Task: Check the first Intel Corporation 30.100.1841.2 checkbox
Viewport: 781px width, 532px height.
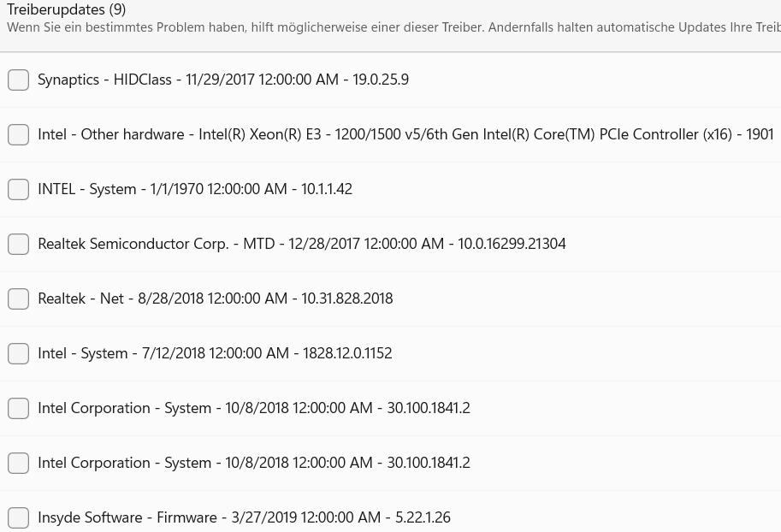Action: 18,408
